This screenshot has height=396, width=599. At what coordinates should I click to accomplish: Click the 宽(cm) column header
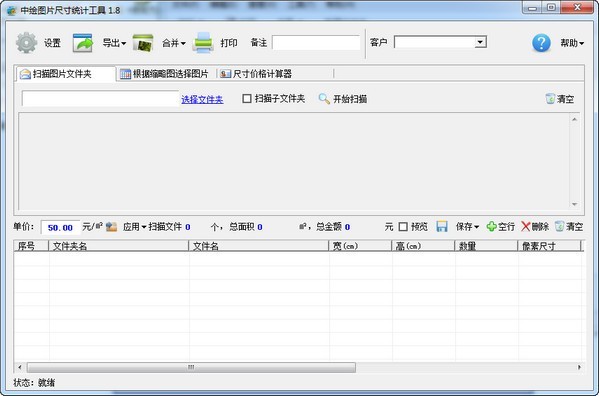click(361, 246)
